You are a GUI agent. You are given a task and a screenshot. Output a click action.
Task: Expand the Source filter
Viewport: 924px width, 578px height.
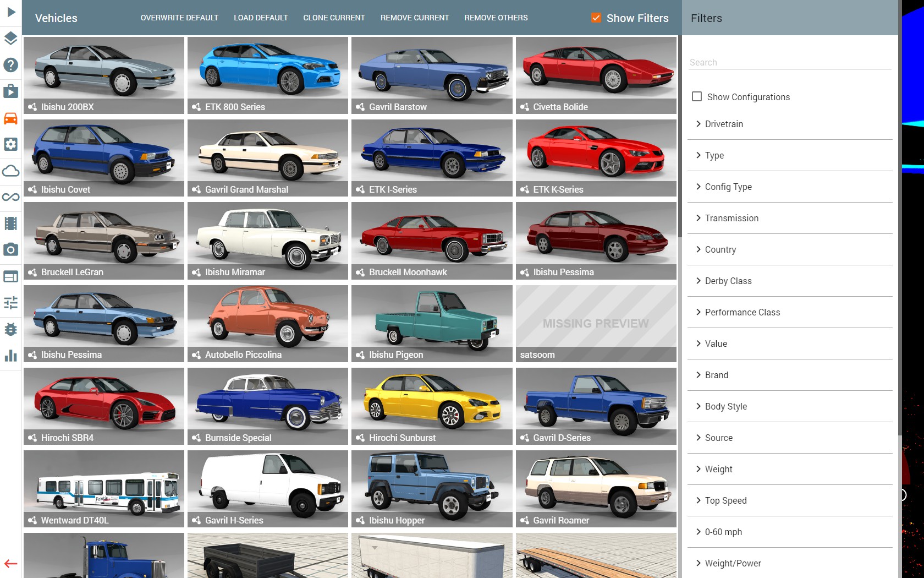coord(790,438)
